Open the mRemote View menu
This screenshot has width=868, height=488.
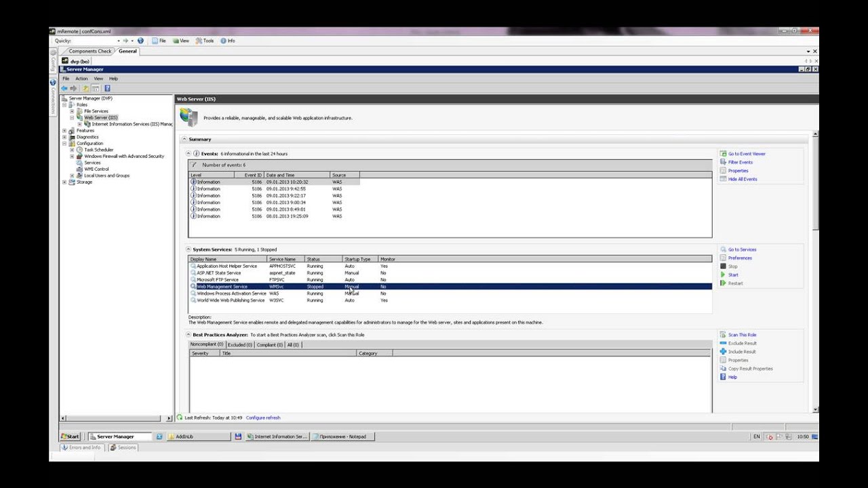(181, 41)
